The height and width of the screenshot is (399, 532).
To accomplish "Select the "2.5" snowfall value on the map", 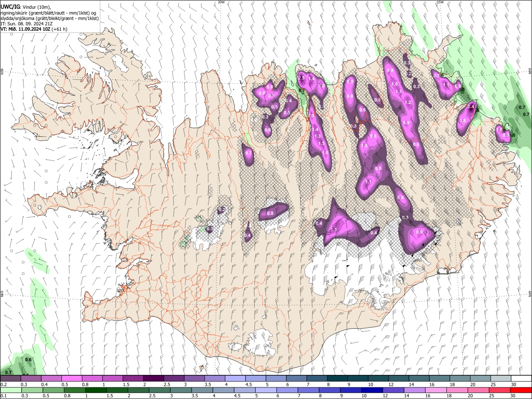I will tap(302, 78).
